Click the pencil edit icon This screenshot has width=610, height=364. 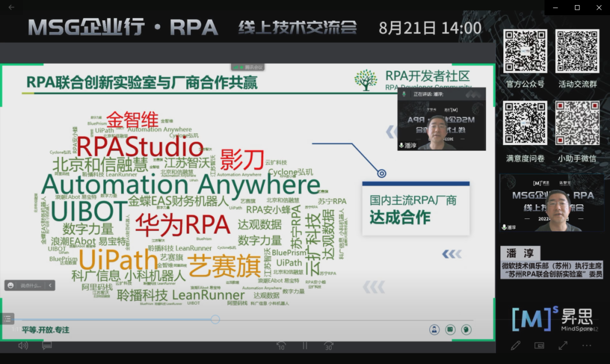pyautogui.click(x=515, y=345)
